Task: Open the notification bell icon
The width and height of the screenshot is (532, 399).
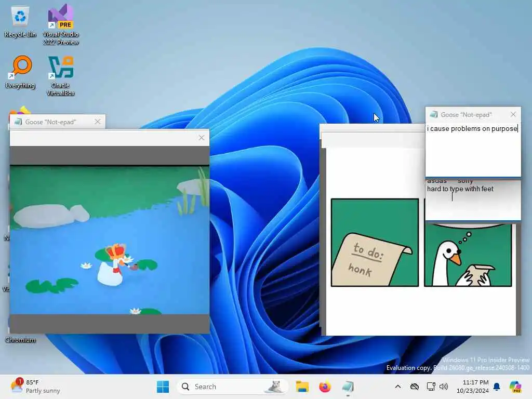Action: (x=497, y=387)
